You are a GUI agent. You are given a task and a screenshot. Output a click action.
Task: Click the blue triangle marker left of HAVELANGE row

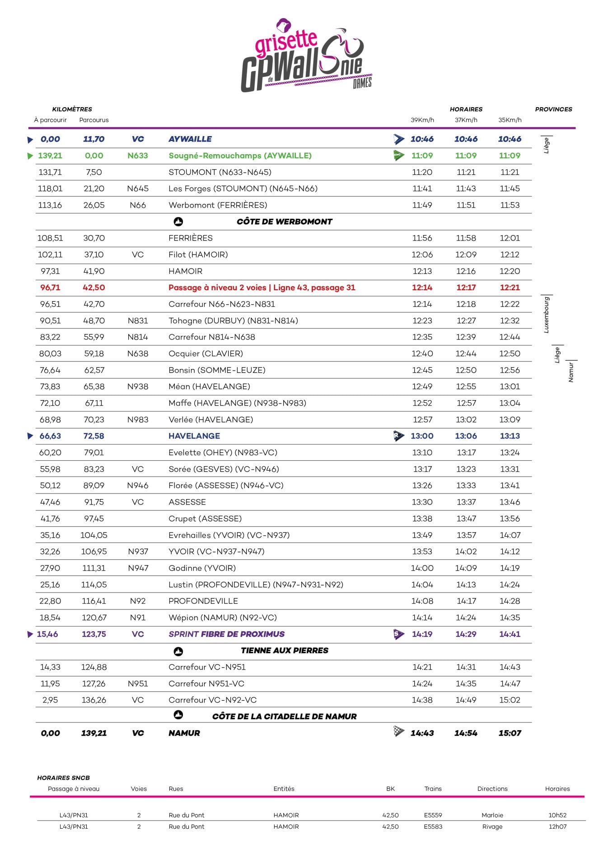point(30,436)
